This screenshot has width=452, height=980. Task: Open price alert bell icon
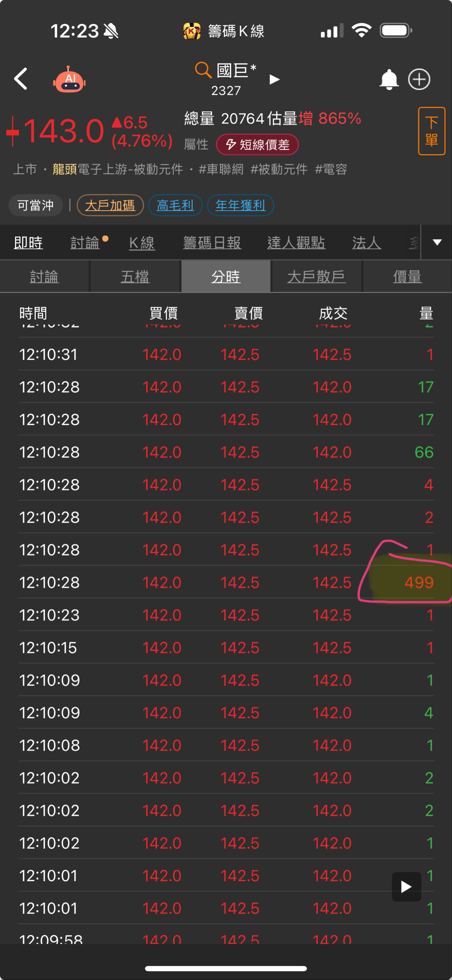(x=389, y=79)
